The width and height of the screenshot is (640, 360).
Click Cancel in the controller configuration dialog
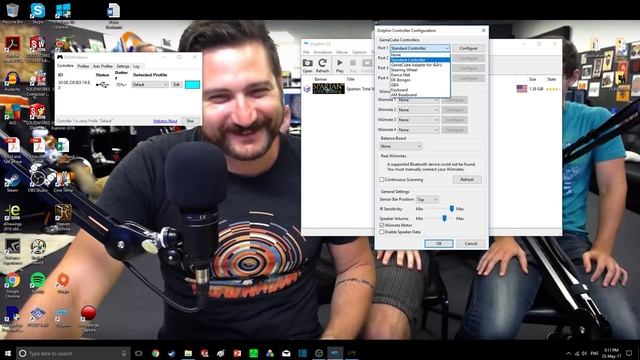pyautogui.click(x=471, y=244)
